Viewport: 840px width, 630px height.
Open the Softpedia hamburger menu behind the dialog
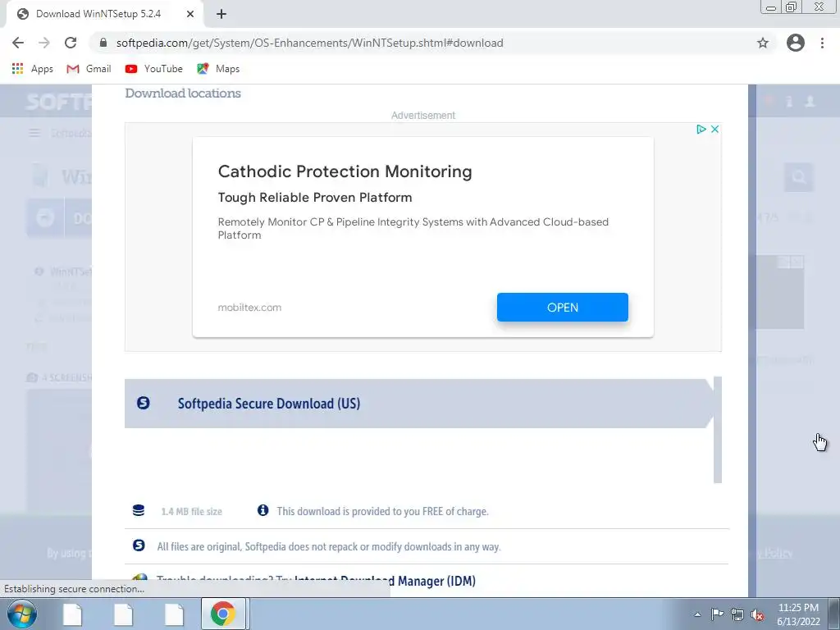34,133
